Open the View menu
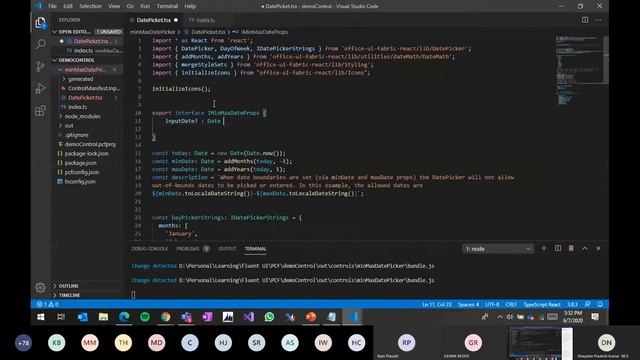The height and width of the screenshot is (360, 640). click(114, 6)
